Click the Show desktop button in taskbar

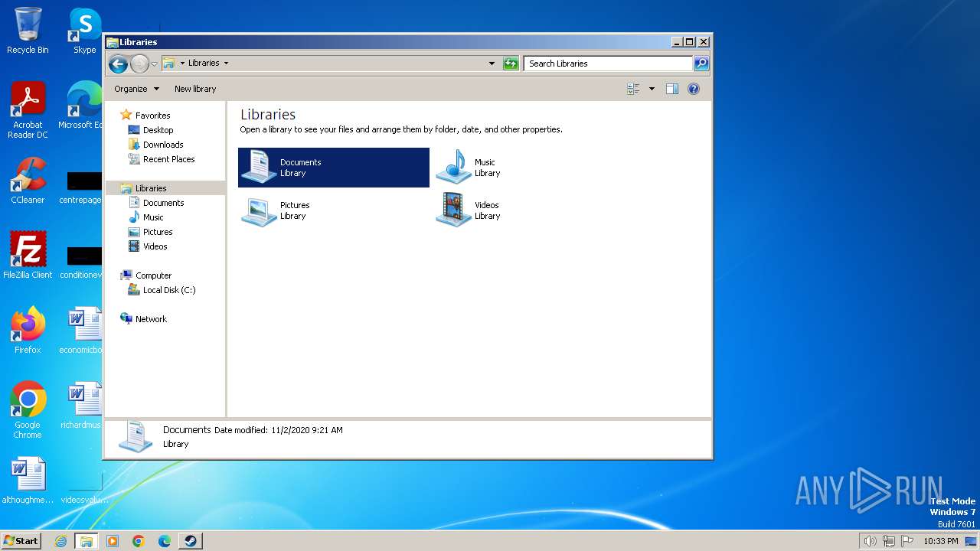tap(972, 541)
